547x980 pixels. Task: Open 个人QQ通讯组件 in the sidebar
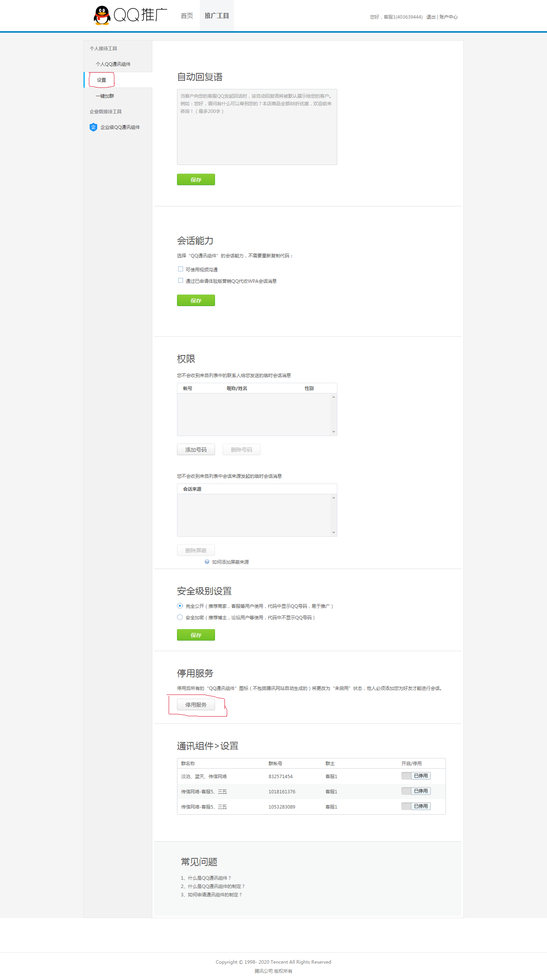click(113, 64)
